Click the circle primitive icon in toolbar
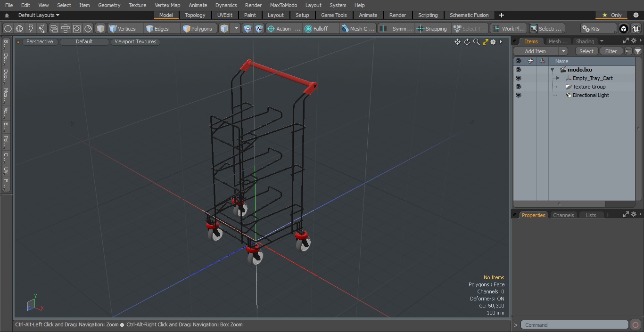 click(x=8, y=29)
